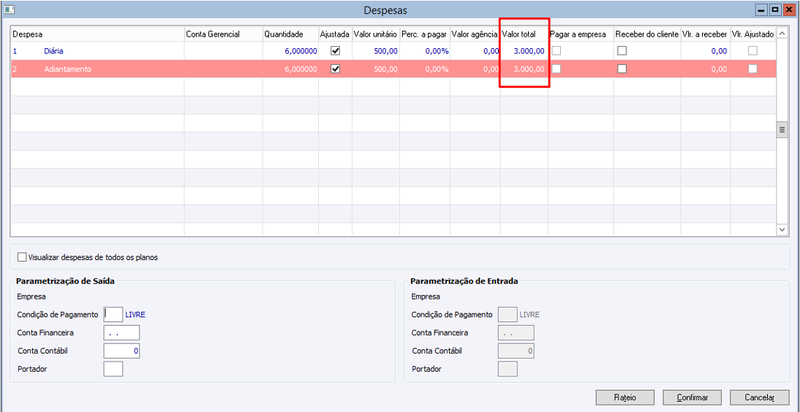Click the Quantidade column header
The image size is (800, 412).
click(290, 34)
